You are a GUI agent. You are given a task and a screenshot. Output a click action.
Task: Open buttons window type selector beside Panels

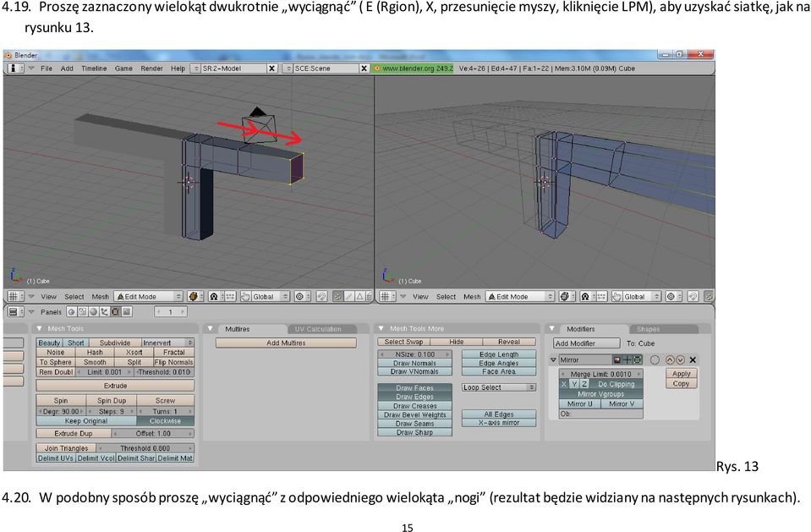(x=14, y=311)
